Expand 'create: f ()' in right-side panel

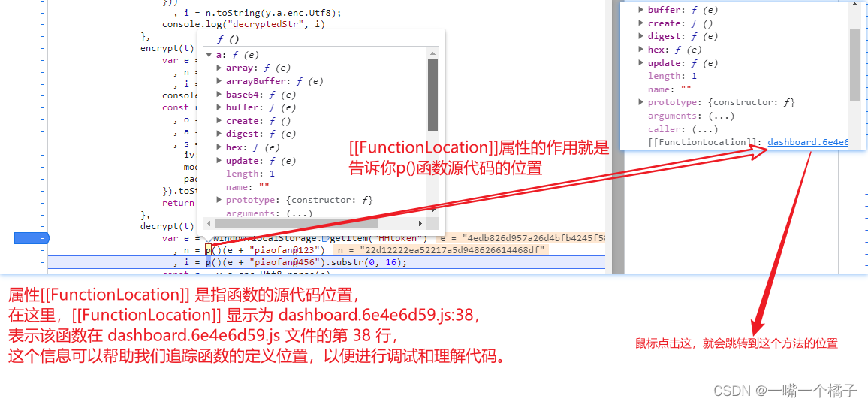click(x=641, y=23)
